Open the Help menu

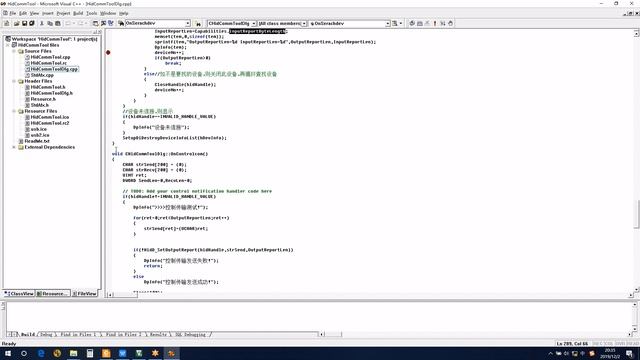click(x=123, y=13)
